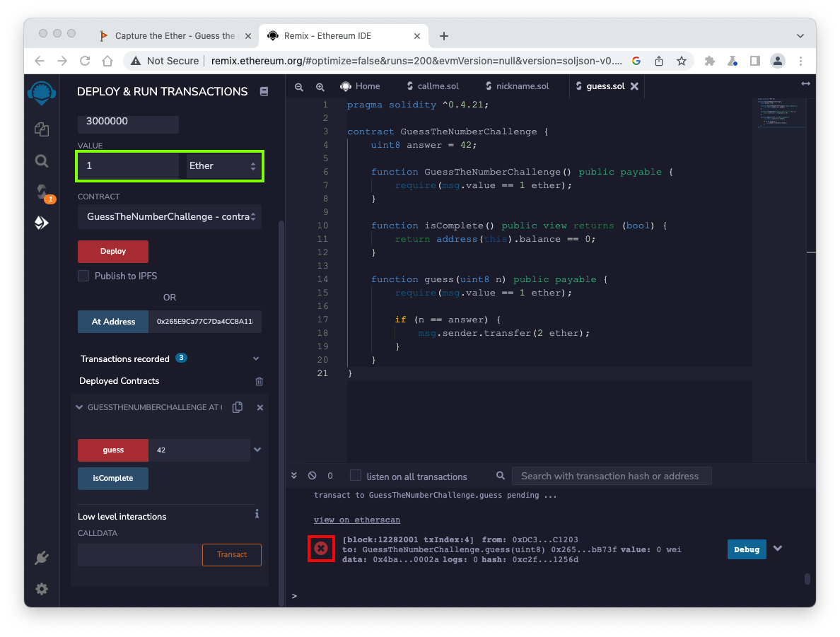Viewport: 840px width, 637px height.
Task: Click the transaction hash search field
Action: click(x=611, y=476)
